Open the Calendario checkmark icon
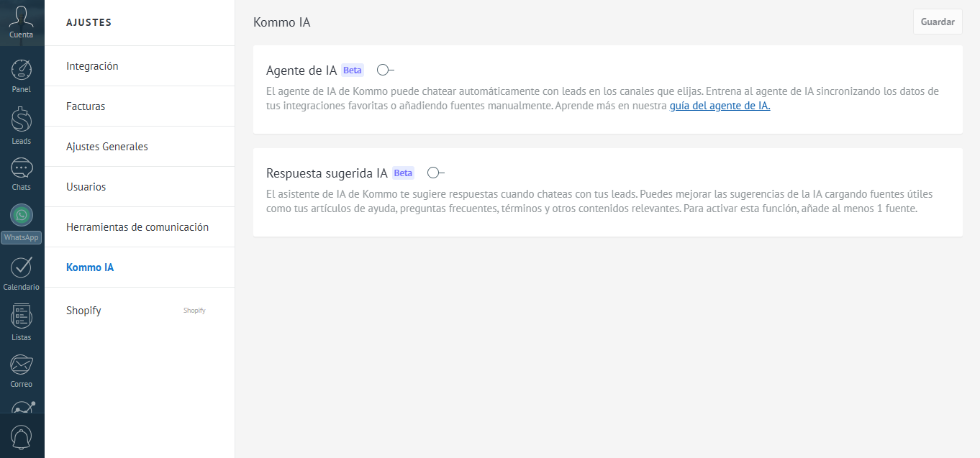Image resolution: width=980 pixels, height=458 pixels. pos(22,267)
